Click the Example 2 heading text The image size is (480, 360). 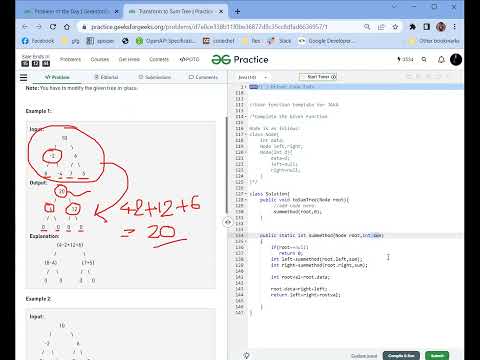coord(38,299)
